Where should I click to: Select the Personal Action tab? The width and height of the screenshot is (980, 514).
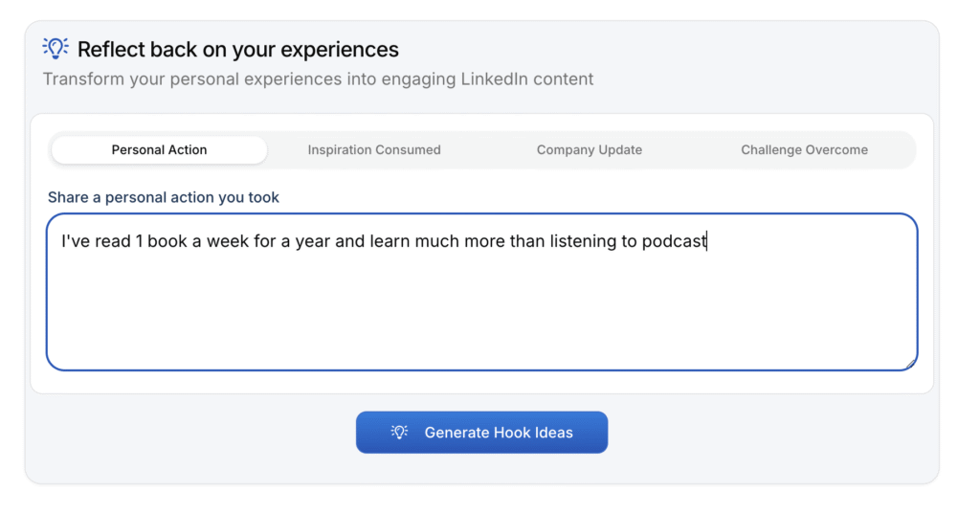point(159,150)
